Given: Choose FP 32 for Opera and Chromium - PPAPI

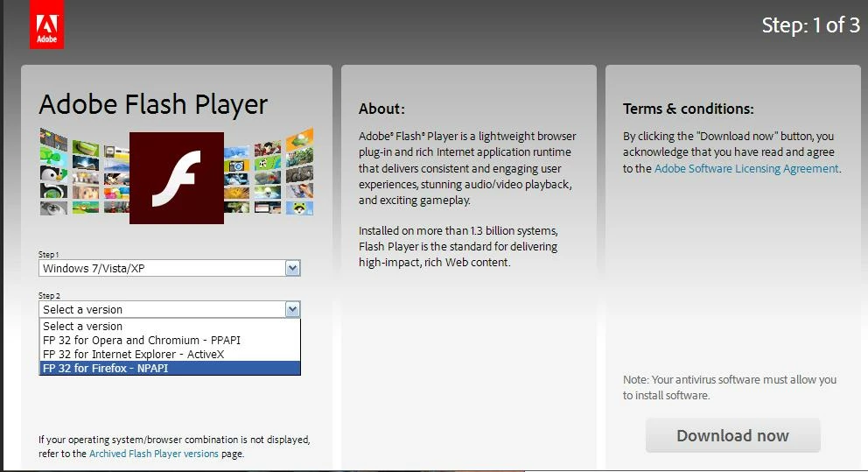Looking at the screenshot, I should [x=170, y=340].
